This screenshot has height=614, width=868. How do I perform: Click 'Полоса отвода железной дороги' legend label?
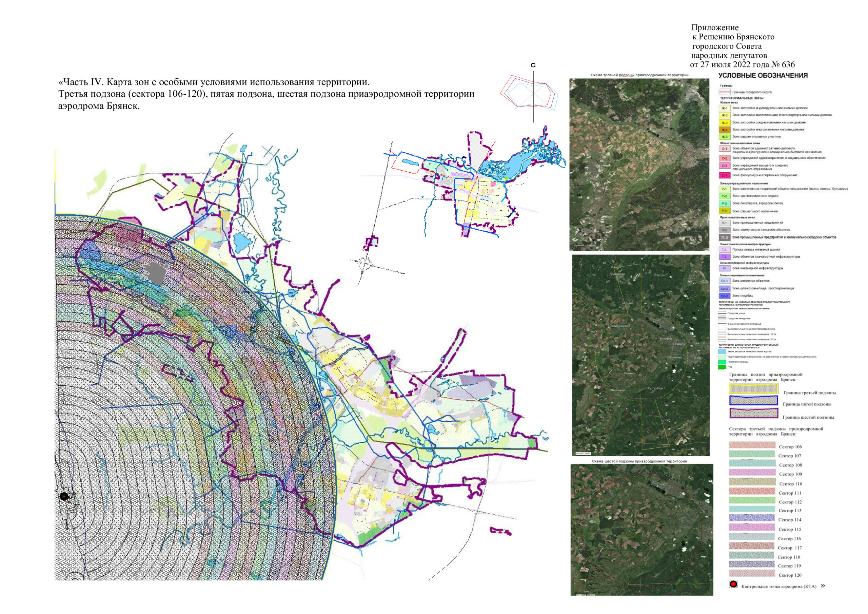pos(756,250)
